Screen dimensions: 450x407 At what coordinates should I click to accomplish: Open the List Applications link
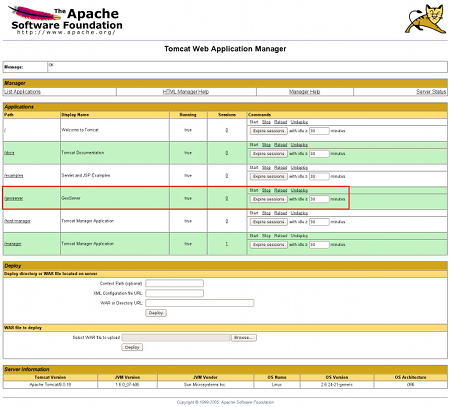pyautogui.click(x=22, y=92)
